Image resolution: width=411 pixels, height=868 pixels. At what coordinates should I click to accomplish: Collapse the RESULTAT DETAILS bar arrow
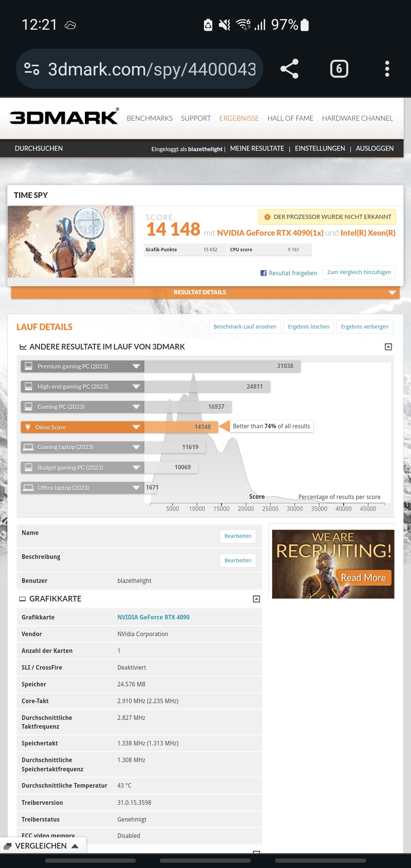(x=392, y=292)
